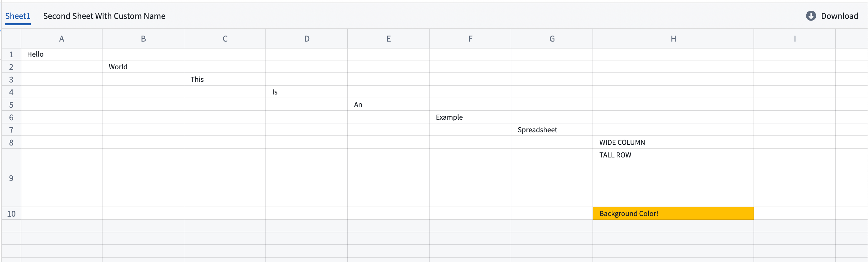Select the Example cell
The width and height of the screenshot is (868, 262).
click(x=470, y=117)
